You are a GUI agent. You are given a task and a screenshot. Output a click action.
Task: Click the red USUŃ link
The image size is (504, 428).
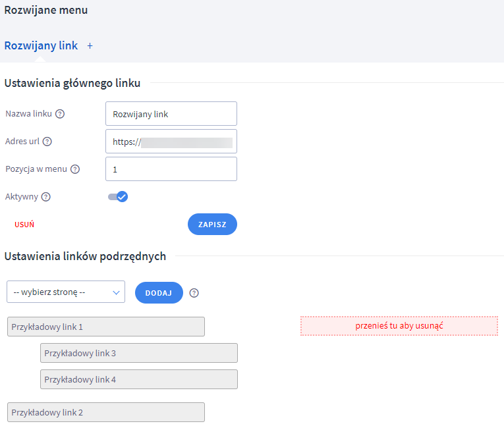[24, 225]
